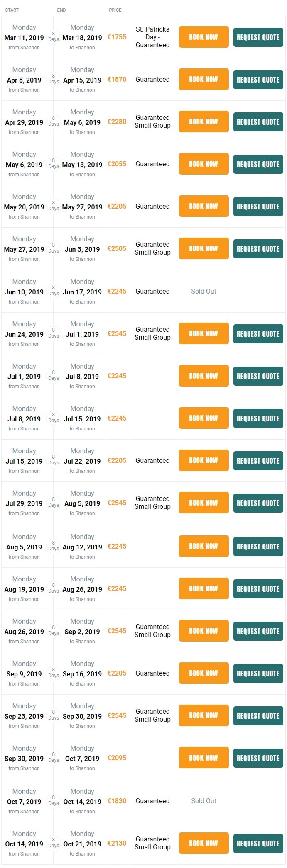
Task: Book the Apr 29, 2019 small group tour
Action: [x=204, y=122]
